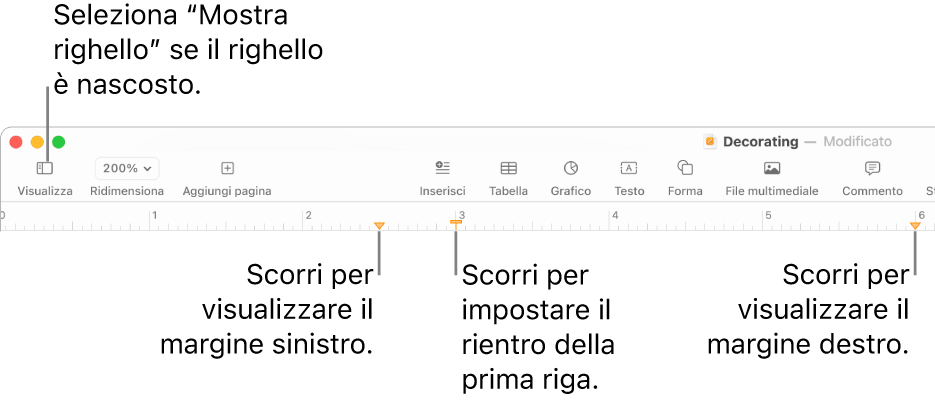Image resolution: width=935 pixels, height=406 pixels.
Task: Open the Visualizza sidebar view menu
Action: [x=44, y=169]
